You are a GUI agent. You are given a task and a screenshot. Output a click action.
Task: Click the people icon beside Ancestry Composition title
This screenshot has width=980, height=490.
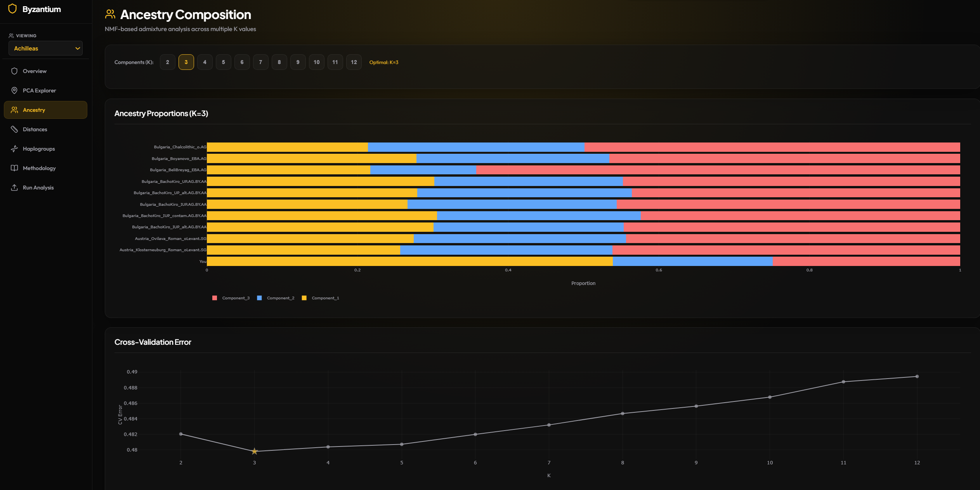pyautogui.click(x=109, y=14)
